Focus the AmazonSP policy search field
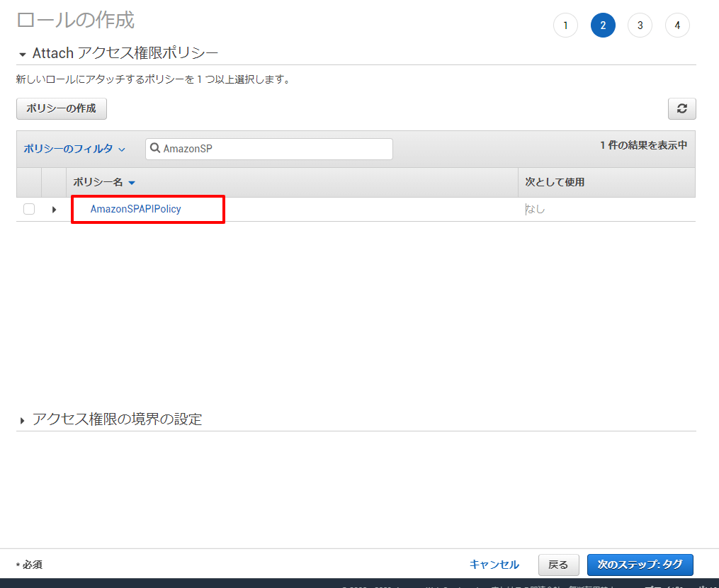 coord(268,149)
